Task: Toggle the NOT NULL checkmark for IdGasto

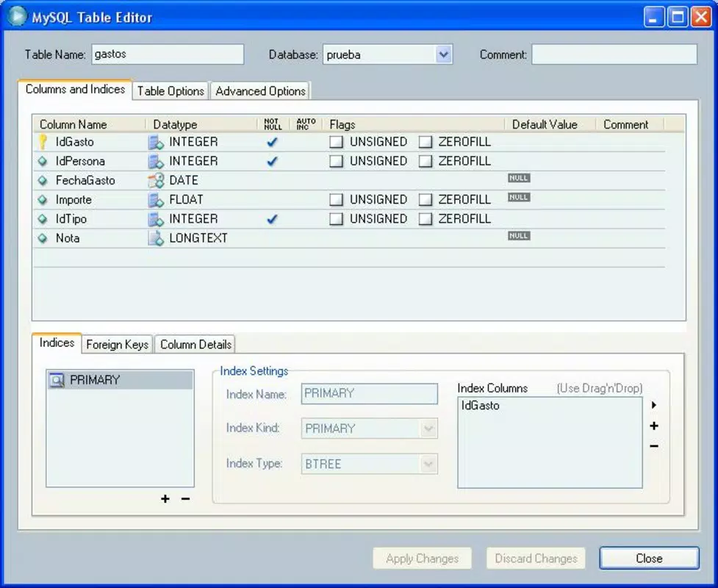Action: pyautogui.click(x=272, y=142)
